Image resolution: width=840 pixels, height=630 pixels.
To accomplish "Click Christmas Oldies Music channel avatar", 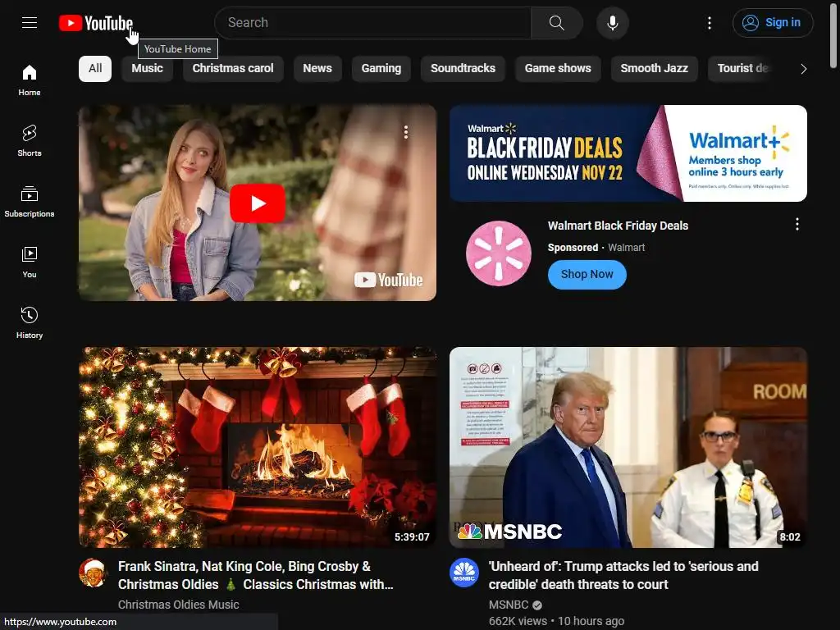I will (93, 573).
